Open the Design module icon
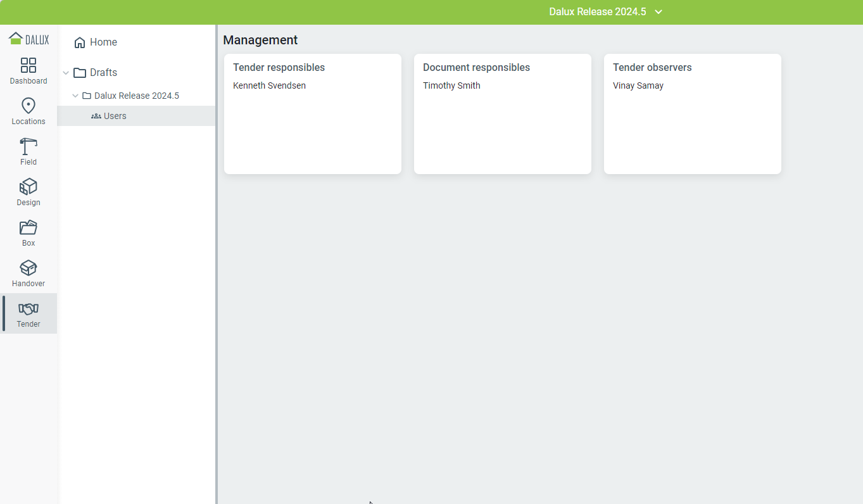The width and height of the screenshot is (863, 504). (x=28, y=187)
